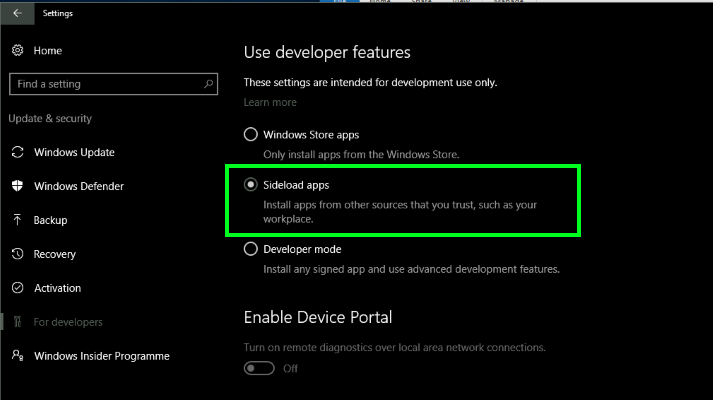The width and height of the screenshot is (713, 400).
Task: Open the Home settings page
Action: click(48, 50)
